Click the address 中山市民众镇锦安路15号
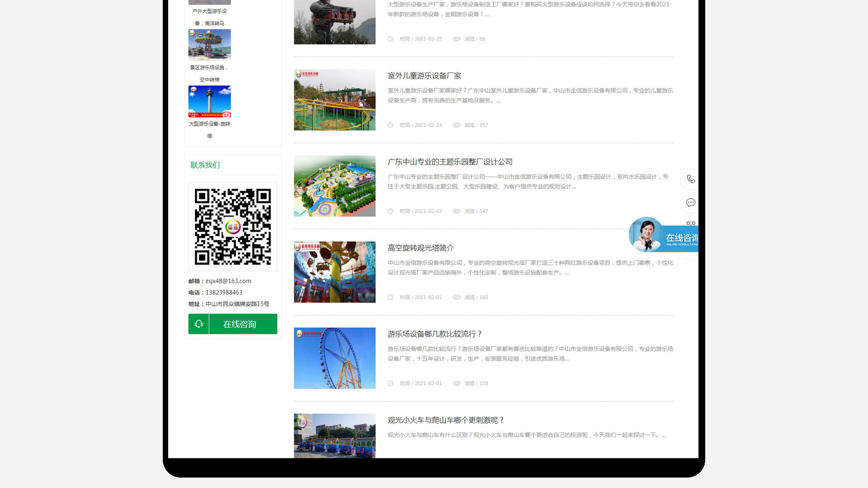 (x=237, y=304)
